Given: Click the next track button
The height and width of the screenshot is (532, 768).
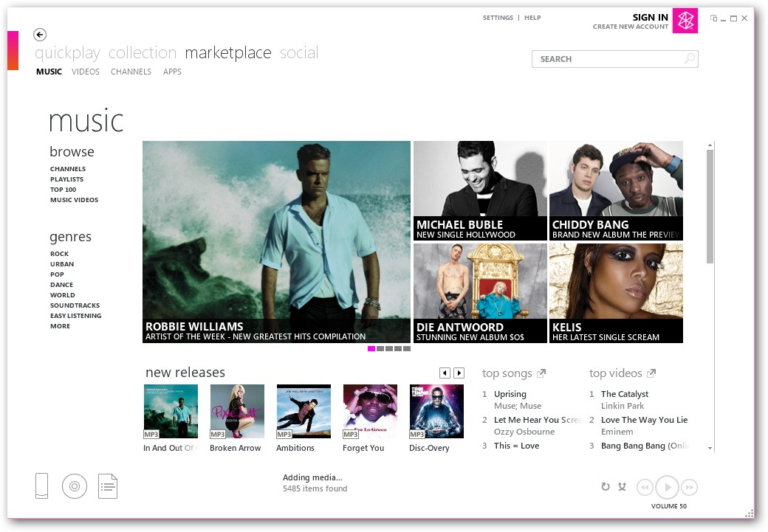Looking at the screenshot, I should [689, 487].
